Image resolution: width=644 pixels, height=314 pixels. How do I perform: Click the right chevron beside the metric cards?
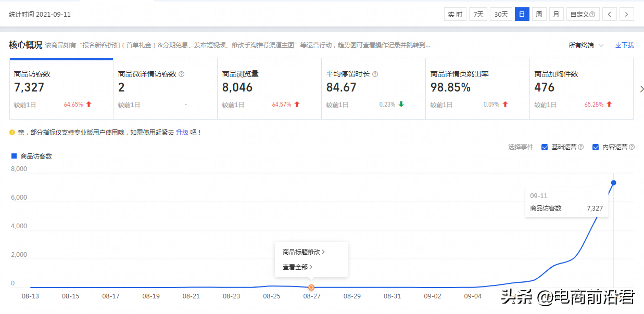click(x=641, y=89)
